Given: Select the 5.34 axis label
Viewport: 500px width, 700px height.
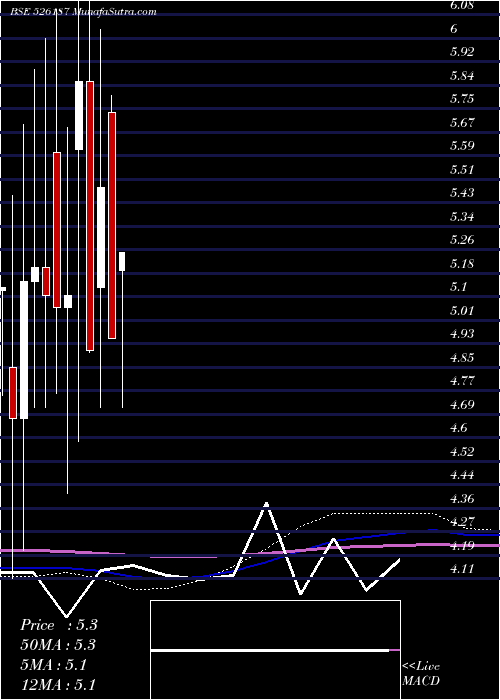Looking at the screenshot, I should coord(462,217).
